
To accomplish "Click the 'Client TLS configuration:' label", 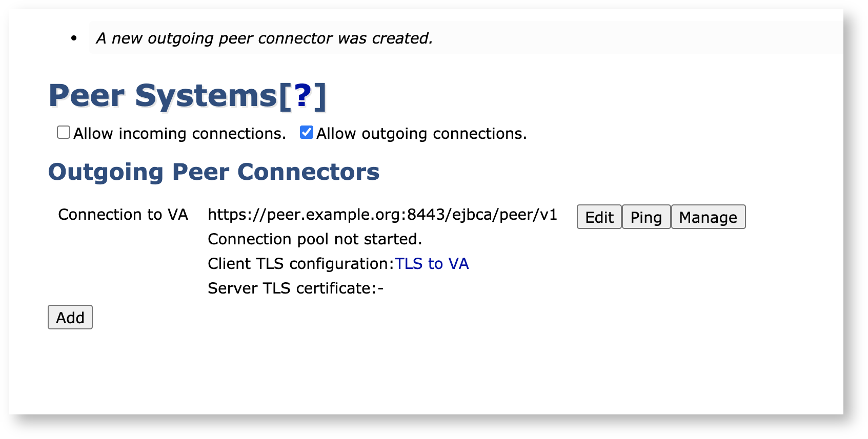I will (x=300, y=264).
